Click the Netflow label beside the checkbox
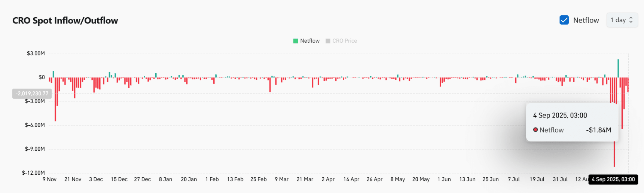This screenshot has width=644, height=193. [x=586, y=20]
